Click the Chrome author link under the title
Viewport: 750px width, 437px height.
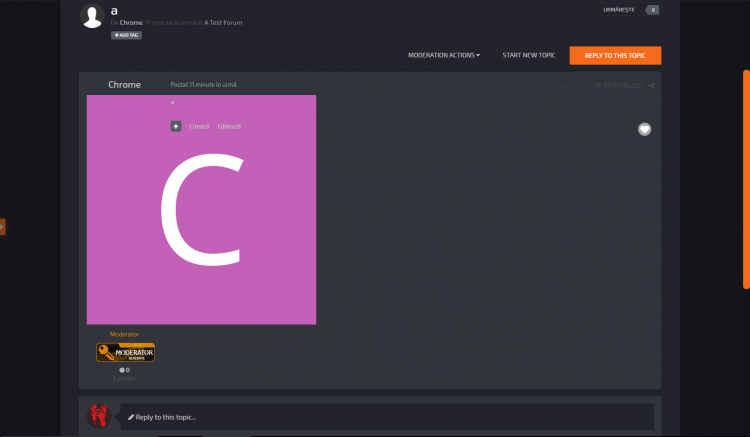pyautogui.click(x=131, y=22)
